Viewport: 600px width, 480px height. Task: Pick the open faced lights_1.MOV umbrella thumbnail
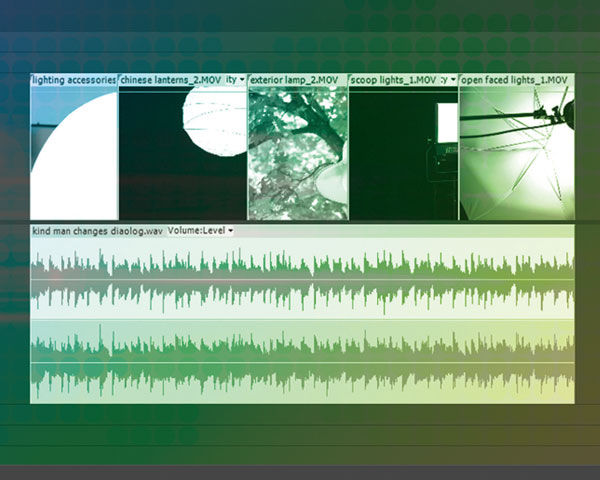pyautogui.click(x=516, y=155)
